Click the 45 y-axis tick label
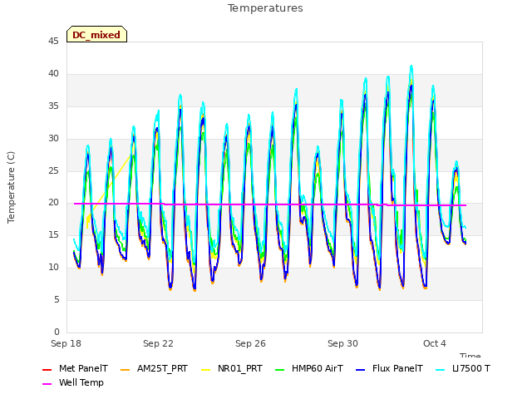The width and height of the screenshot is (532, 399). click(x=53, y=42)
